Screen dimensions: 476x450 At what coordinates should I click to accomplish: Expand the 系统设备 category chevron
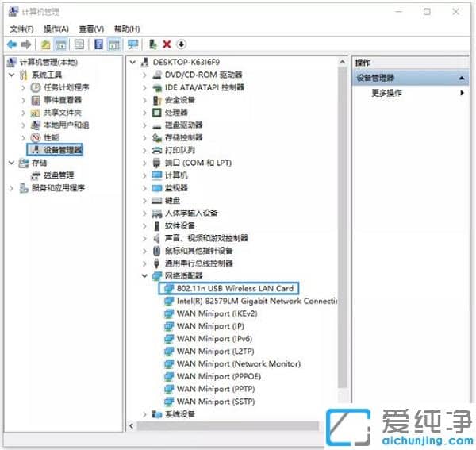pos(144,413)
